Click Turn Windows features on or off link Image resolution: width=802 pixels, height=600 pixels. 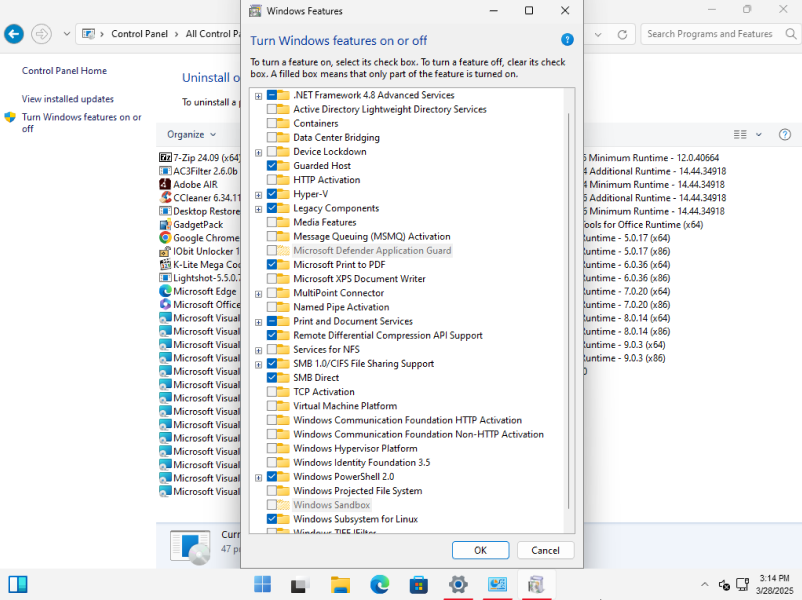pos(81,123)
